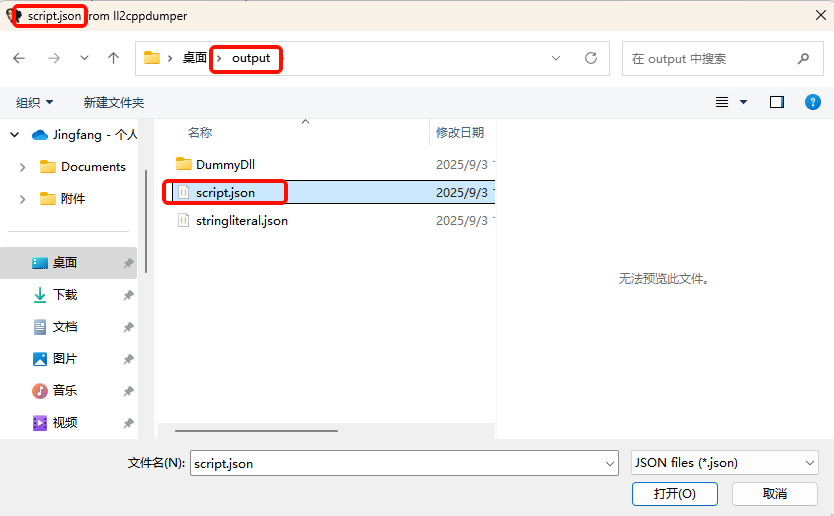Select the stringliteral.json file

[242, 221]
